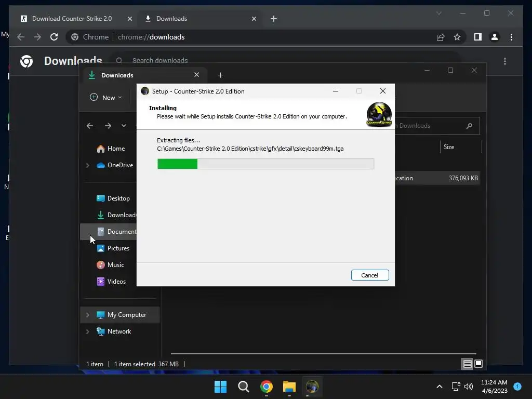Expand the OneDrive tree node
This screenshot has height=399, width=532.
coord(87,165)
